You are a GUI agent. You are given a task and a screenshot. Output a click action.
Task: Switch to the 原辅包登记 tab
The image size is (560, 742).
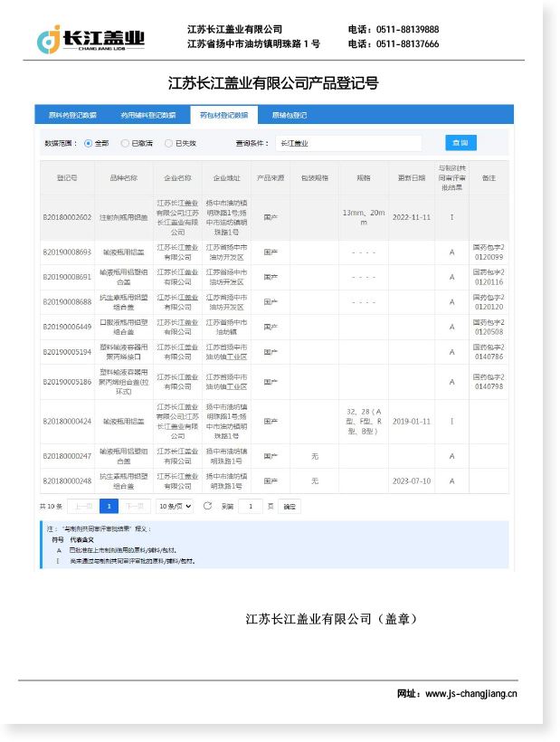coord(289,115)
